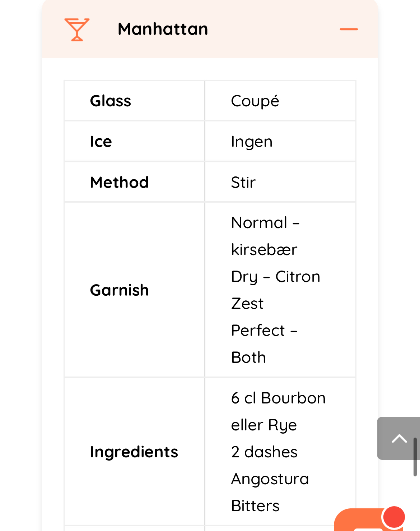This screenshot has height=531, width=420.
Task: Click the vertical scrollbar thumb
Action: click(415, 457)
